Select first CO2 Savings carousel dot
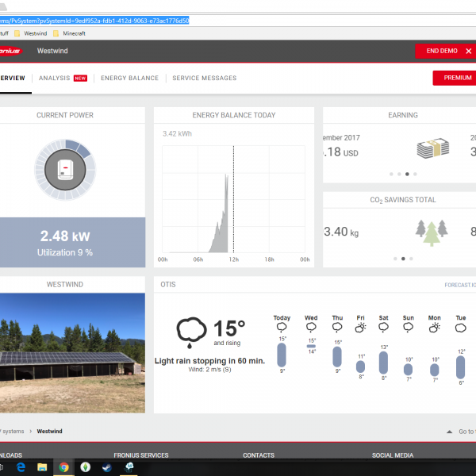 pos(395,259)
